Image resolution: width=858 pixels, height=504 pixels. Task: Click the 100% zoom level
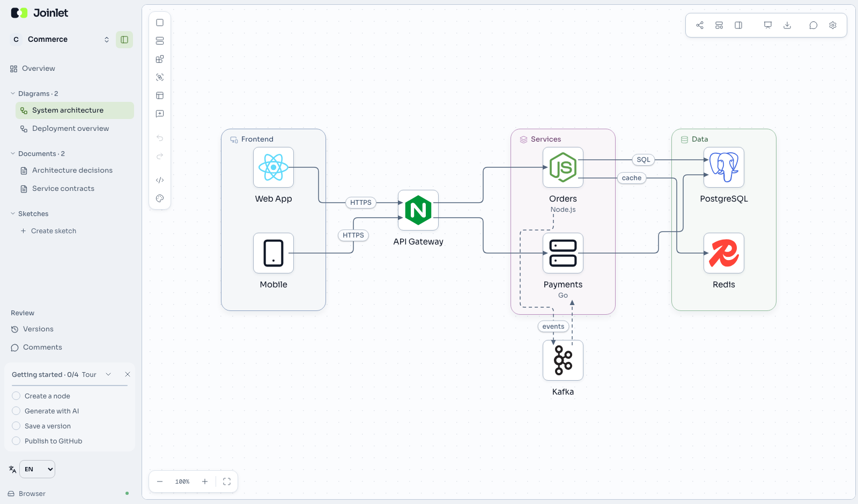tap(182, 481)
